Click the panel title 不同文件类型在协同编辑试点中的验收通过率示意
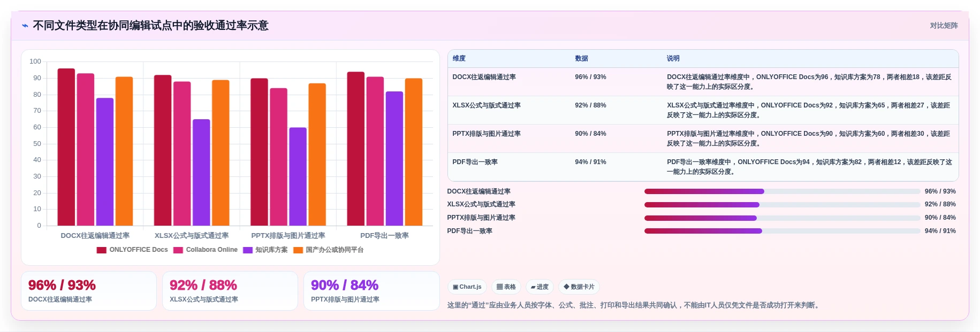Screen dimensions: 980x332 tap(150, 26)
